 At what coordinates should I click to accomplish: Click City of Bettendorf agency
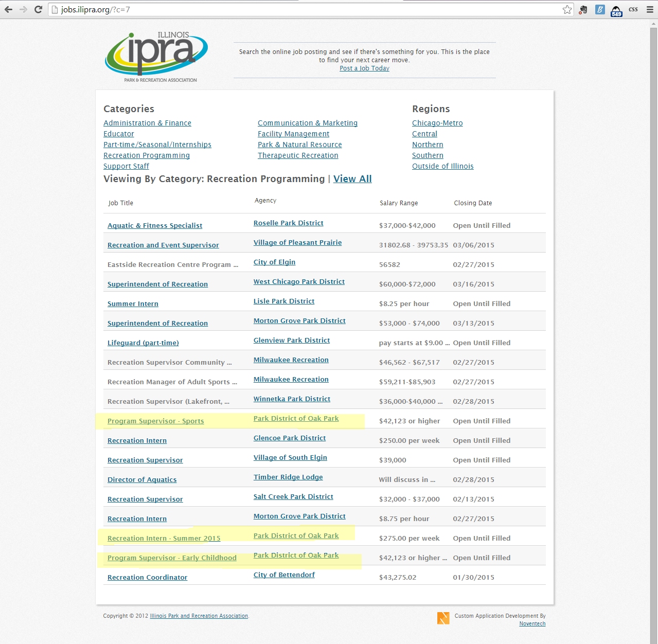click(x=284, y=575)
